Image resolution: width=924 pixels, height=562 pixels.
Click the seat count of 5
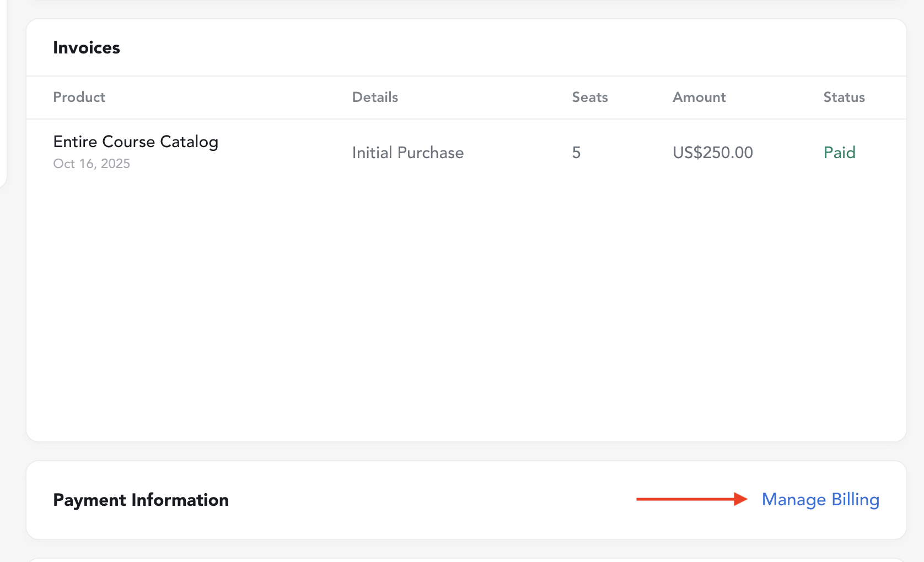pyautogui.click(x=576, y=153)
